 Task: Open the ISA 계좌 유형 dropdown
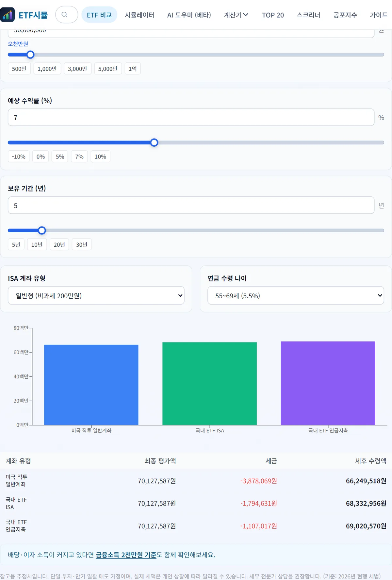(96, 295)
